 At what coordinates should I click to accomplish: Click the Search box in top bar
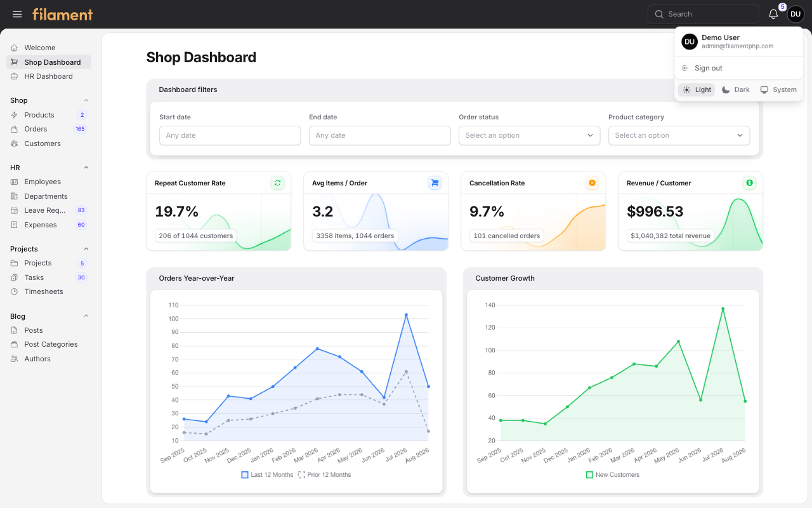click(x=703, y=14)
